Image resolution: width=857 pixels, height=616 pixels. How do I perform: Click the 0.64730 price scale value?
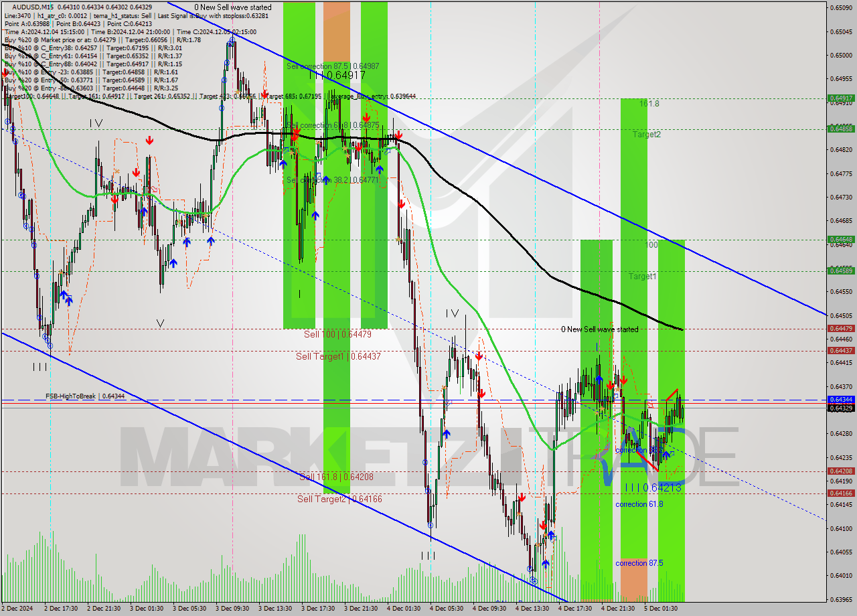pos(841,197)
